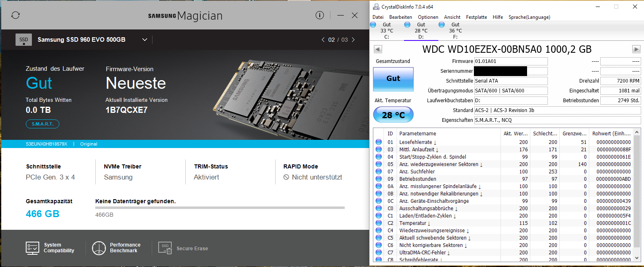Viewport: 644px width, 267px height.
Task: Click the next disk arrow in CrystalDiskInfo
Action: (x=636, y=49)
